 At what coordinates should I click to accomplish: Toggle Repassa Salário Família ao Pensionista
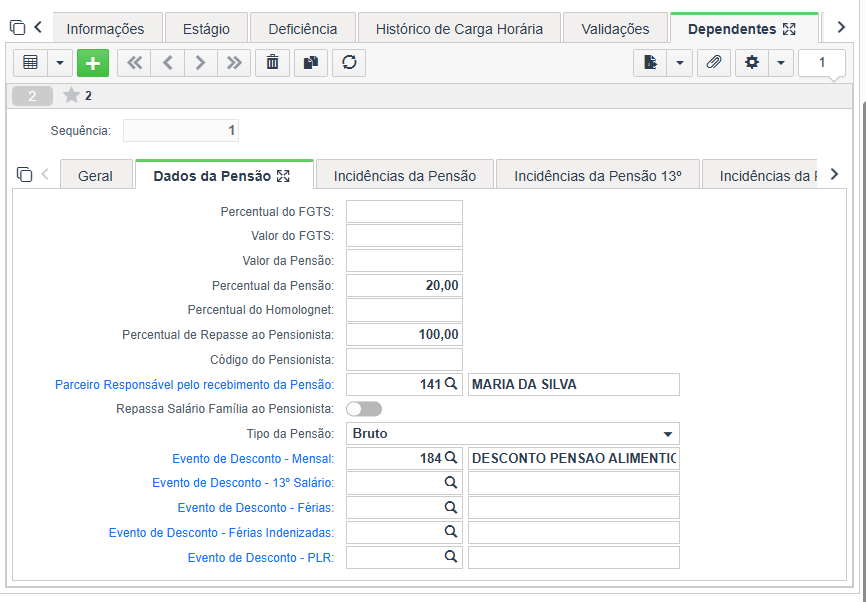(364, 409)
